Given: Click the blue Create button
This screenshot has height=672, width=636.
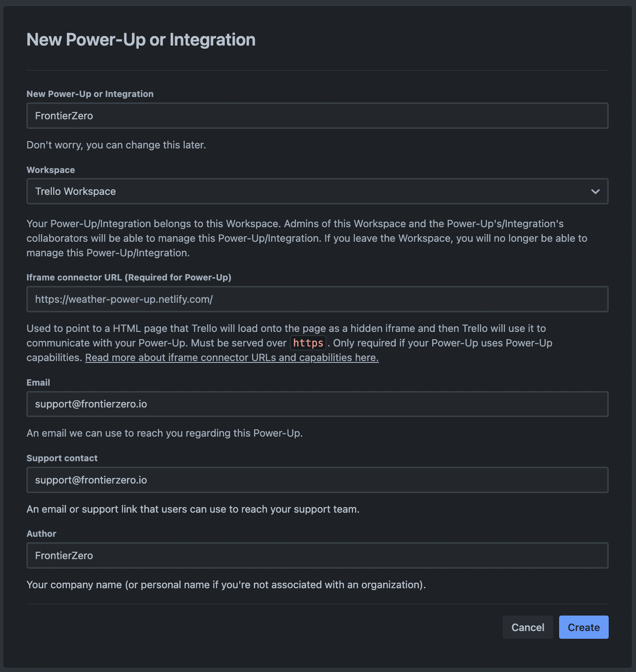Looking at the screenshot, I should coord(583,627).
